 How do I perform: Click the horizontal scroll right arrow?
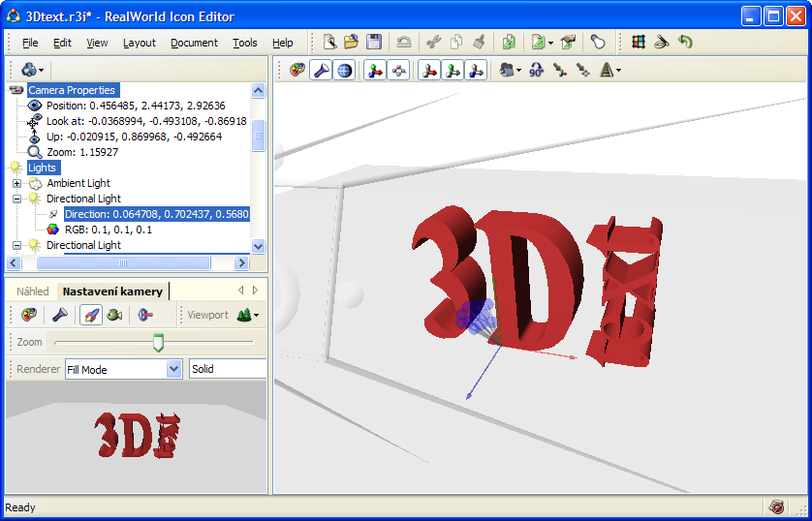241,262
